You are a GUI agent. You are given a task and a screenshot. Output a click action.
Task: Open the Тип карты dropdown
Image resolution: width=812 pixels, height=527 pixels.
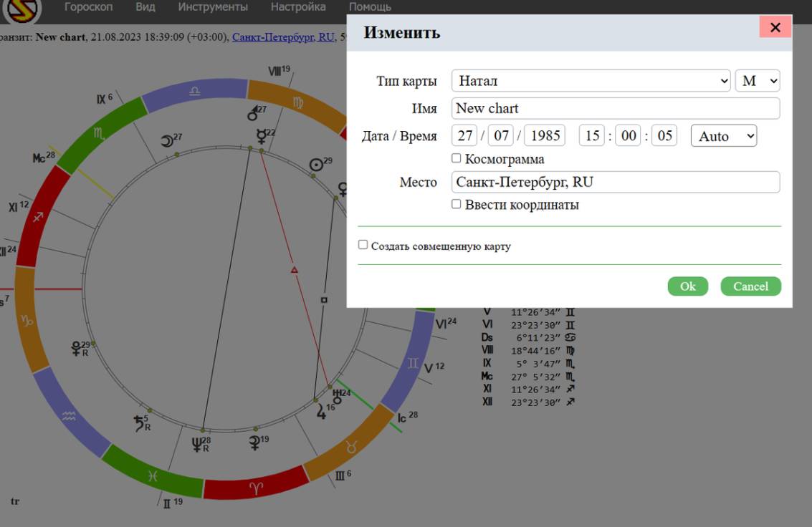tap(591, 81)
